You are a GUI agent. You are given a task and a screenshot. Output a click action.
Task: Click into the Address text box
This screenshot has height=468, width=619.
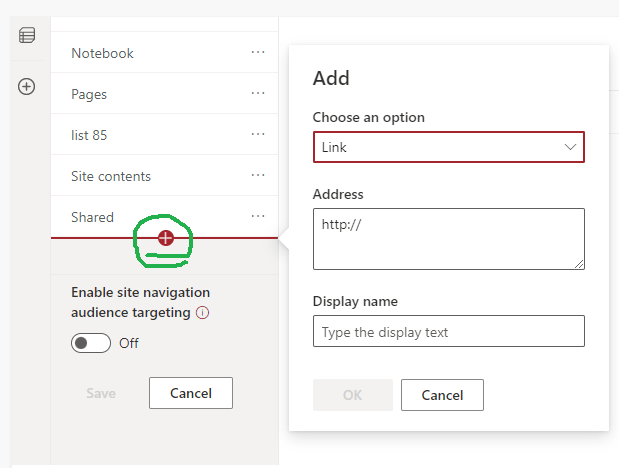pyautogui.click(x=448, y=239)
